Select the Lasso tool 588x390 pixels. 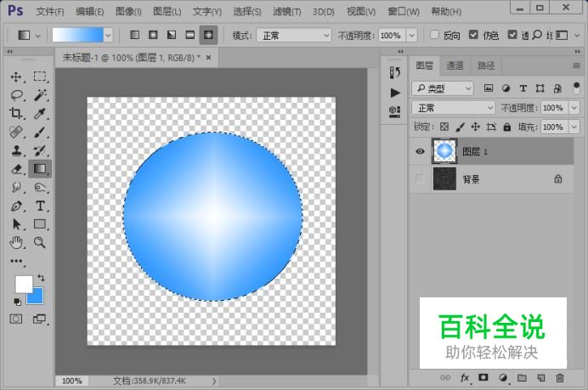pos(17,95)
